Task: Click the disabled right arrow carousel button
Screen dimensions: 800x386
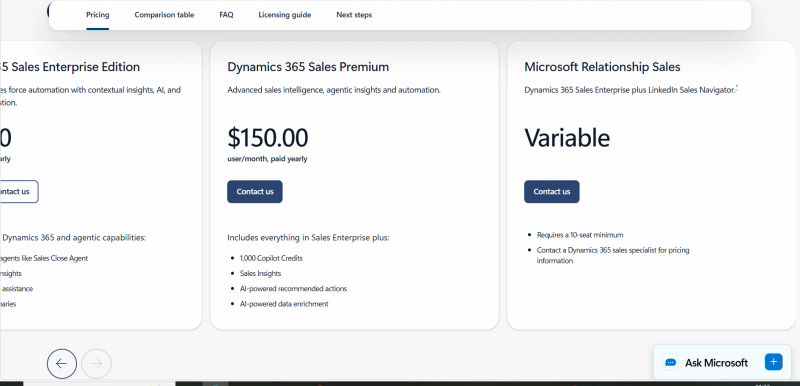Action: coord(96,363)
